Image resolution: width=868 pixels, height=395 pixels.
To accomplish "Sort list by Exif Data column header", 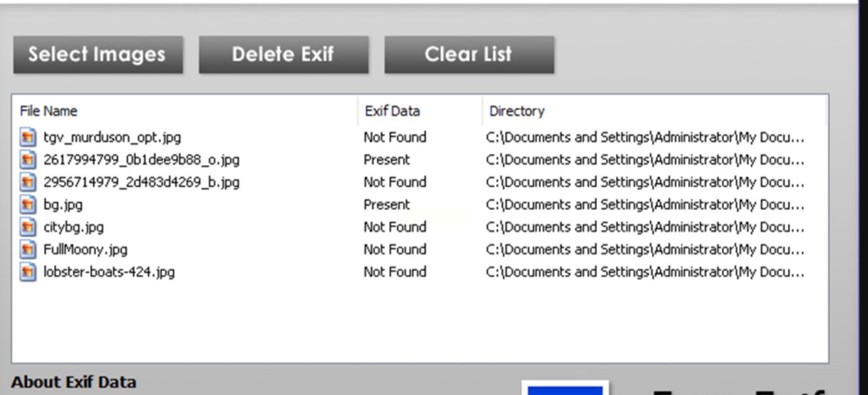I will [392, 111].
